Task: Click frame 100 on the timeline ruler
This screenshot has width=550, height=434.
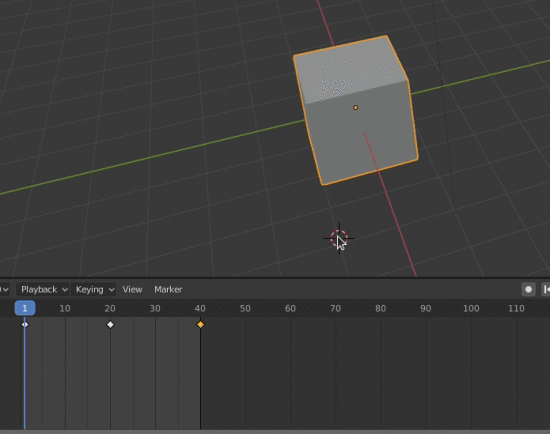Action: [x=471, y=308]
